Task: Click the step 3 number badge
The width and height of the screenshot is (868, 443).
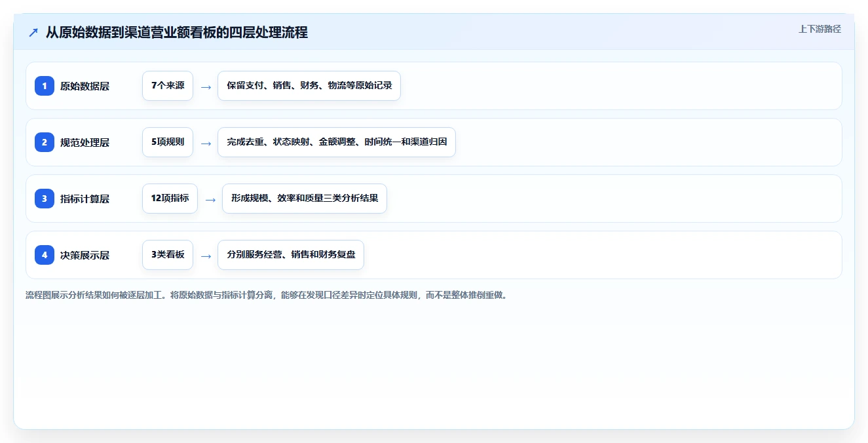Action: pyautogui.click(x=45, y=199)
